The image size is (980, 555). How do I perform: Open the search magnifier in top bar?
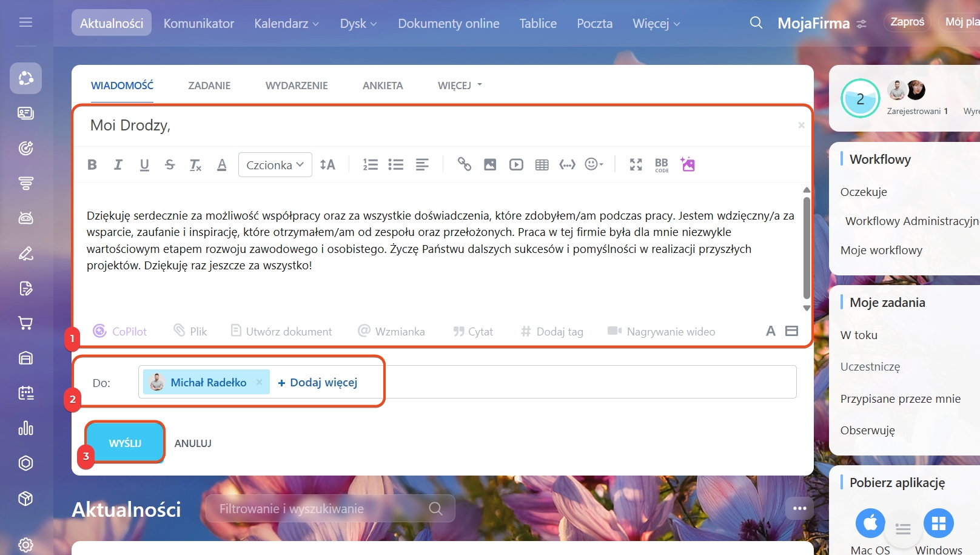pyautogui.click(x=756, y=23)
